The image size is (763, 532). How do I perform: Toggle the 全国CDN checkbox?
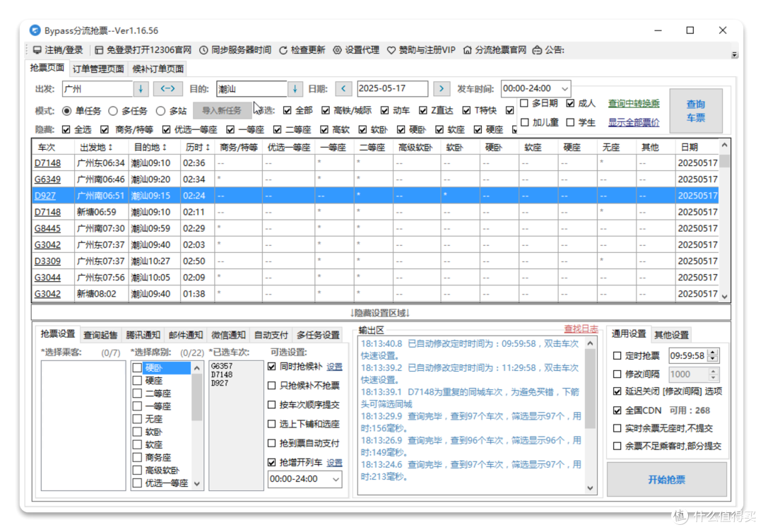pyautogui.click(x=617, y=410)
